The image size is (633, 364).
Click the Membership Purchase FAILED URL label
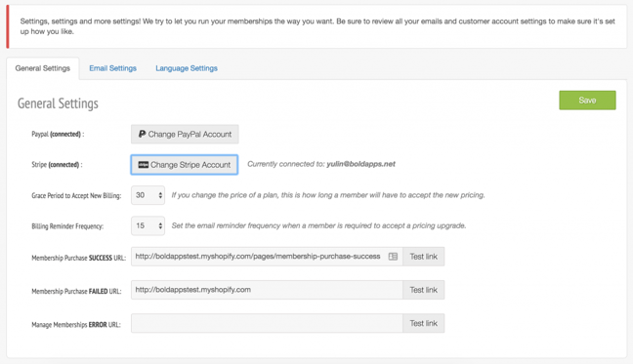coord(76,291)
